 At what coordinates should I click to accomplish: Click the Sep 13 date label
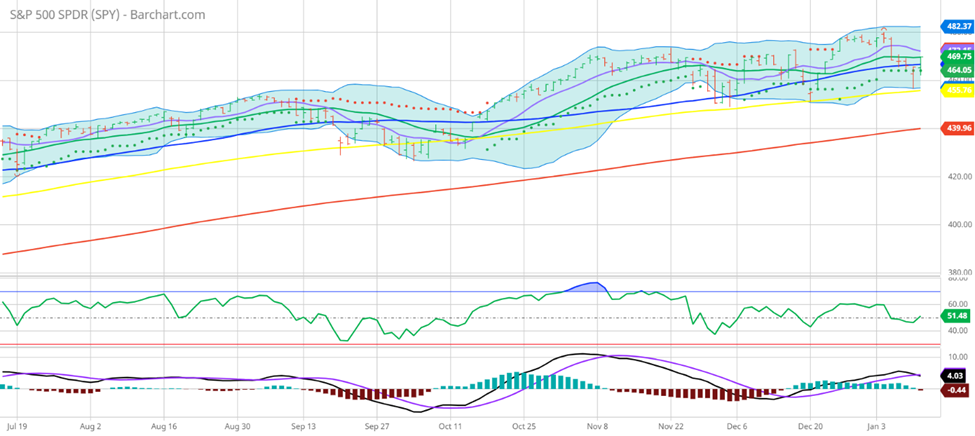pos(303,428)
